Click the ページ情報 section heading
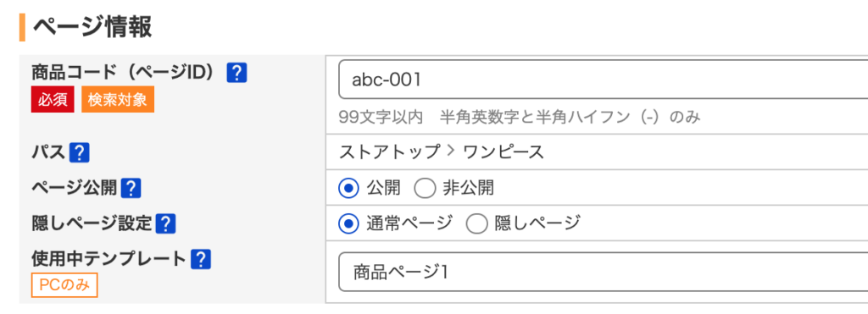The image size is (868, 314). [92, 26]
